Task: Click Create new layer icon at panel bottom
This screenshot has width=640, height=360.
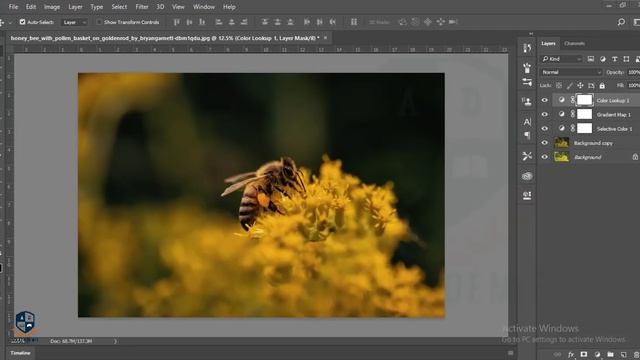Action: pos(623,355)
